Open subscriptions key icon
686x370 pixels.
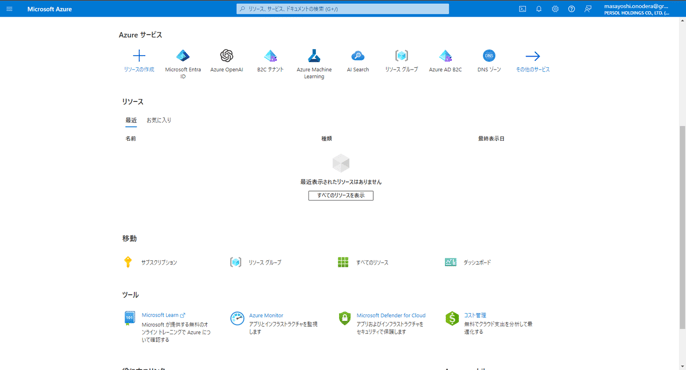coord(128,262)
